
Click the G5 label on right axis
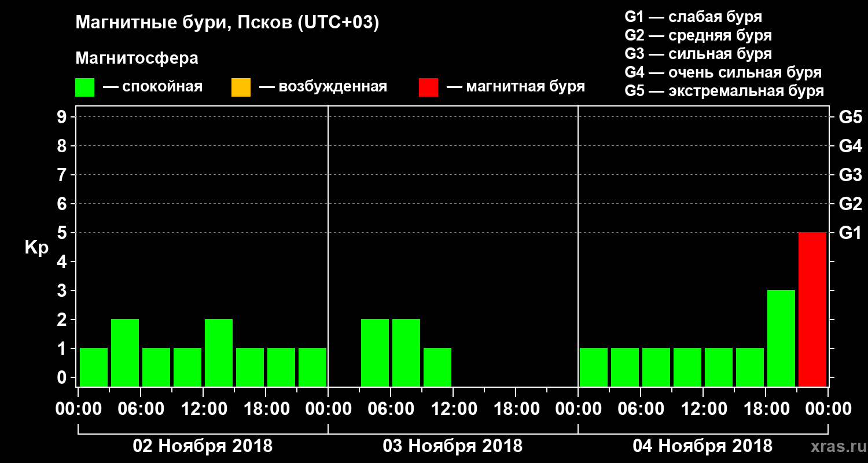pos(851,117)
